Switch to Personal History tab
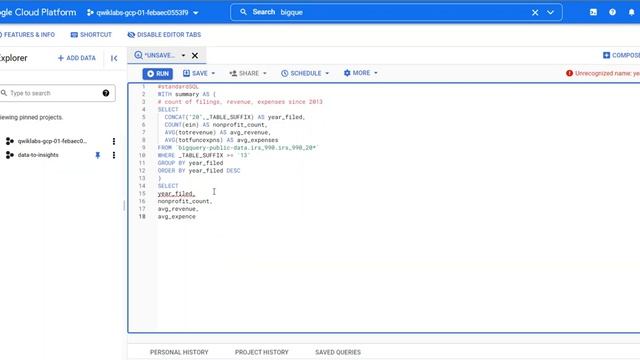640x360 pixels. (179, 352)
